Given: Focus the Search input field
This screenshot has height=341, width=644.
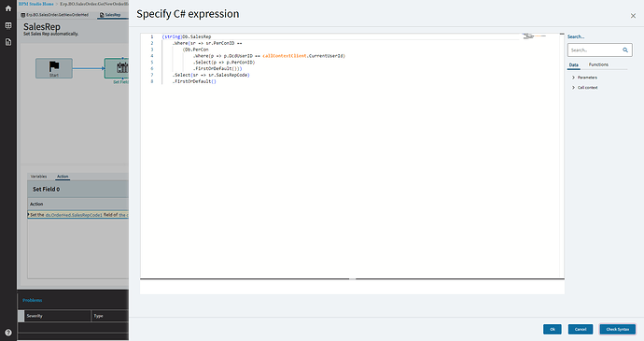Looking at the screenshot, I should pyautogui.click(x=595, y=50).
